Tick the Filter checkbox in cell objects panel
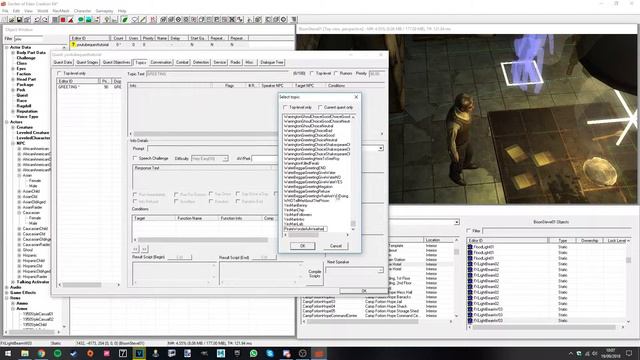Image resolution: width=640 pixels, height=360 pixels. point(469,231)
